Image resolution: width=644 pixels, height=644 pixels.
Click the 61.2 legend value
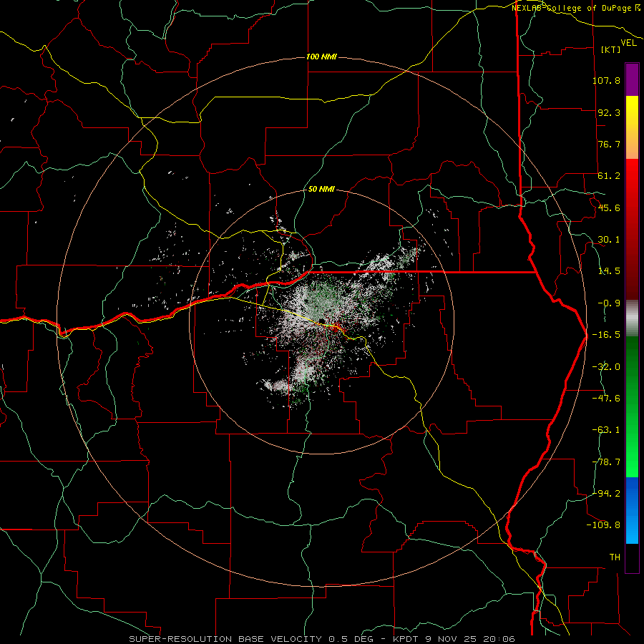click(x=609, y=176)
